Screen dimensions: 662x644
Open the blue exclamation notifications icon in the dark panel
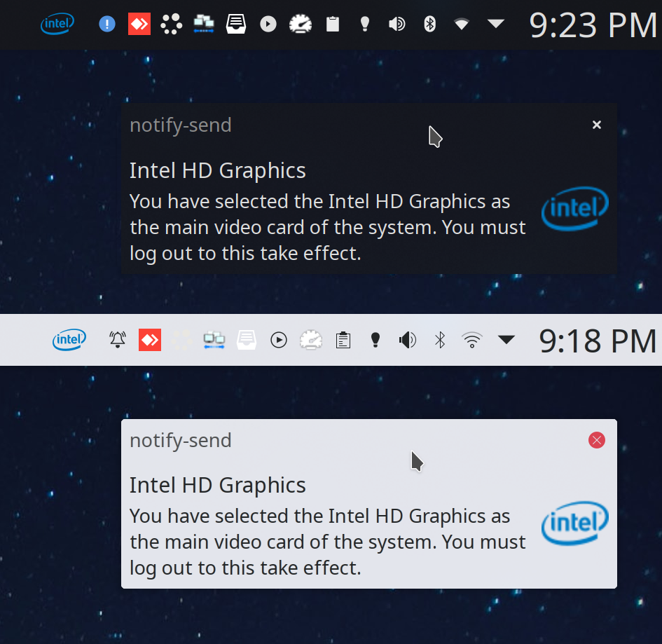point(107,24)
